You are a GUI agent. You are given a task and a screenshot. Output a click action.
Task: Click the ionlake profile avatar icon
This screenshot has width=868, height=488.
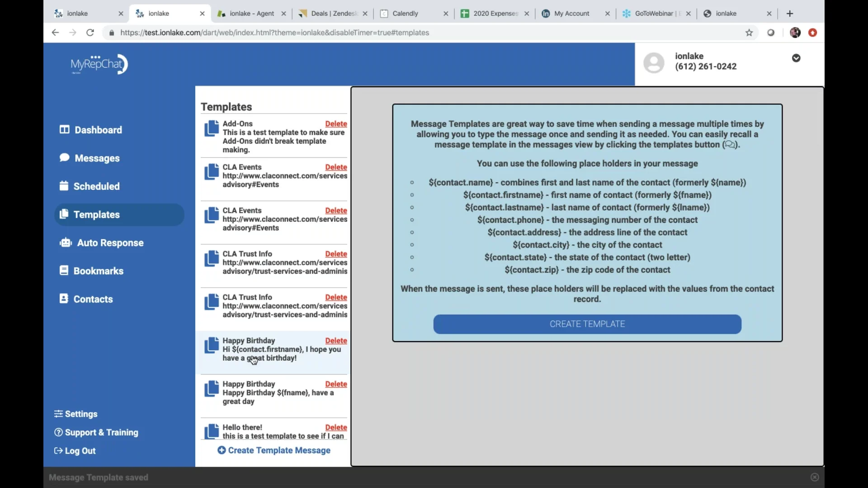click(x=654, y=62)
